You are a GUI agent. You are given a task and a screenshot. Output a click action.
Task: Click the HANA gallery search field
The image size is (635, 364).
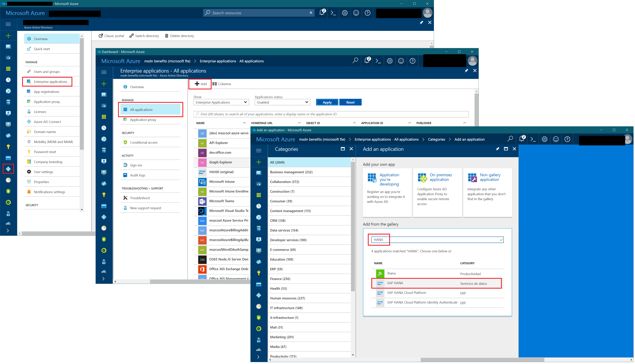pyautogui.click(x=437, y=240)
